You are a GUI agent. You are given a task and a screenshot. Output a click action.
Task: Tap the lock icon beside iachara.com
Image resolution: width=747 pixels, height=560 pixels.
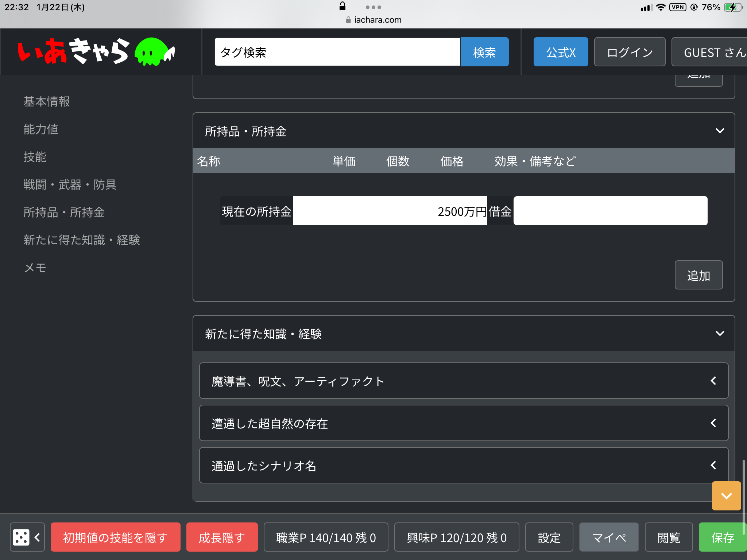point(348,20)
